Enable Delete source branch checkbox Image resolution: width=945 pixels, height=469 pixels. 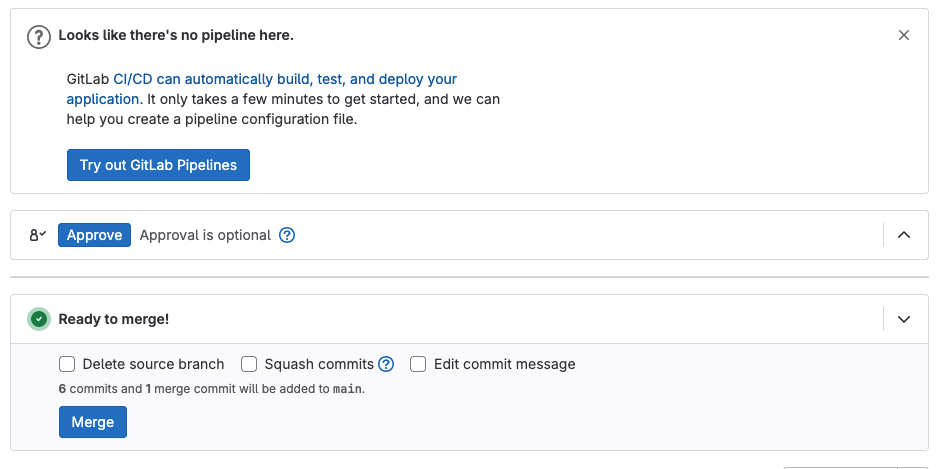point(67,364)
